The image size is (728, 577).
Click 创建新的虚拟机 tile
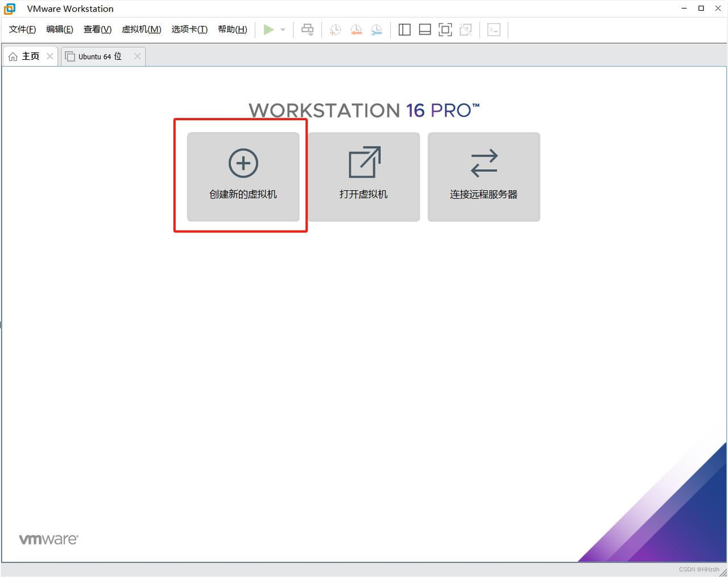(243, 177)
